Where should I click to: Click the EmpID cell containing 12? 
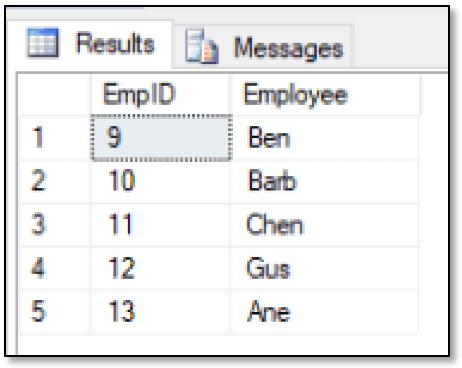pos(160,268)
